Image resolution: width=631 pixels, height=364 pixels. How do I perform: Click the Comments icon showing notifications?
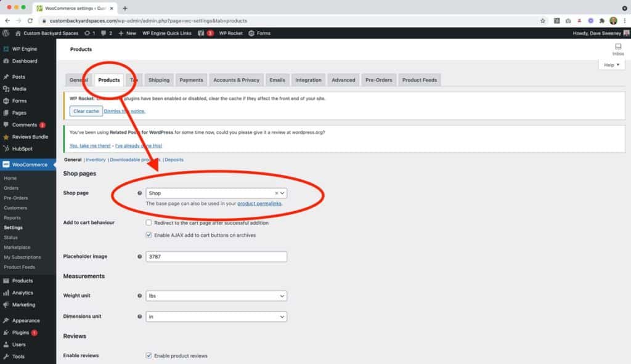click(x=24, y=125)
